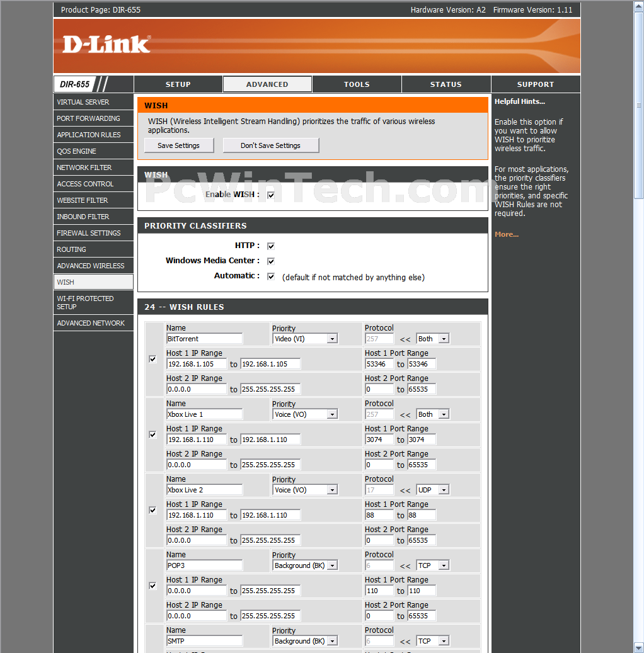Image resolution: width=644 pixels, height=653 pixels.
Task: Click BitTorrent Host 1 Port Range start field
Action: (379, 364)
